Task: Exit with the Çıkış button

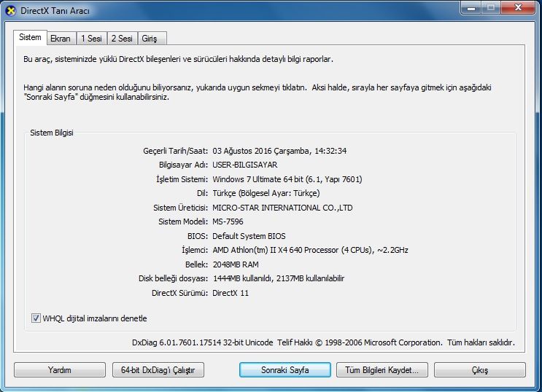Action: coord(480,370)
